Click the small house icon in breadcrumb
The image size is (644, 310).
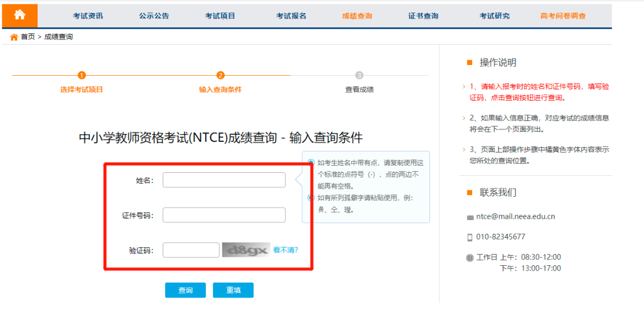(14, 38)
